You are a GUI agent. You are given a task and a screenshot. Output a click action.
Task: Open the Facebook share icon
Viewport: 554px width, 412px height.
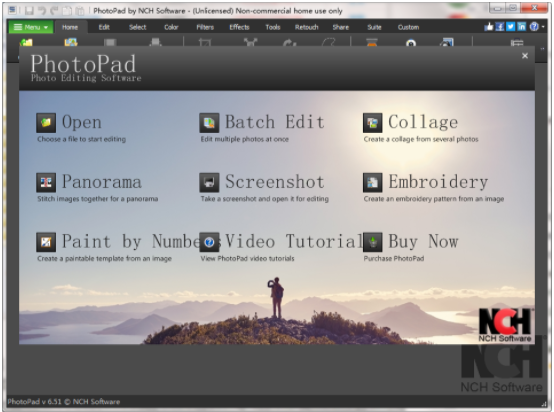pos(500,27)
